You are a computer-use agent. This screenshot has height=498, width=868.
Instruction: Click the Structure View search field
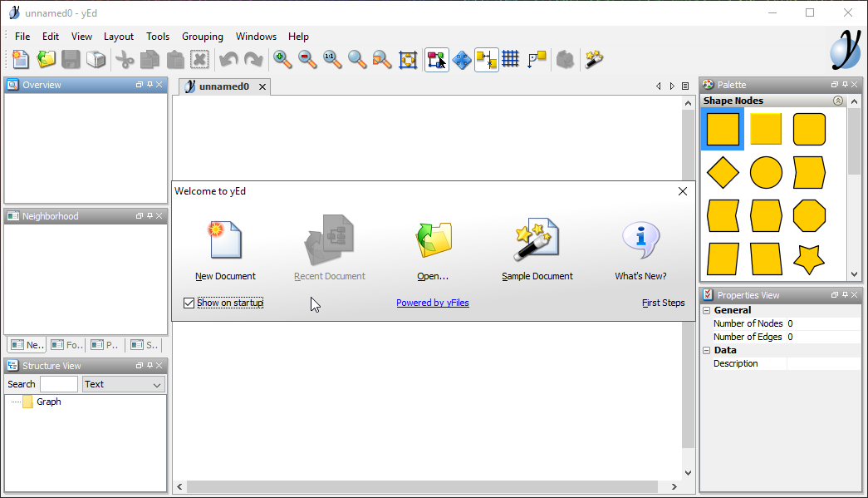(59, 384)
